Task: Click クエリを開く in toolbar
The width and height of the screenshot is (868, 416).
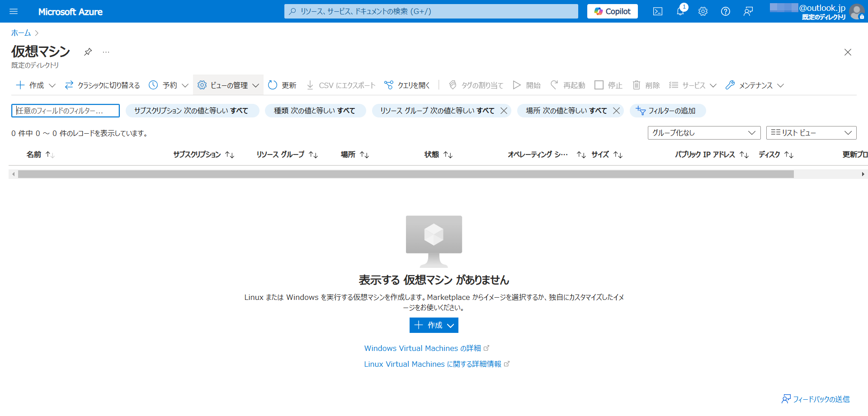Action: pos(407,85)
